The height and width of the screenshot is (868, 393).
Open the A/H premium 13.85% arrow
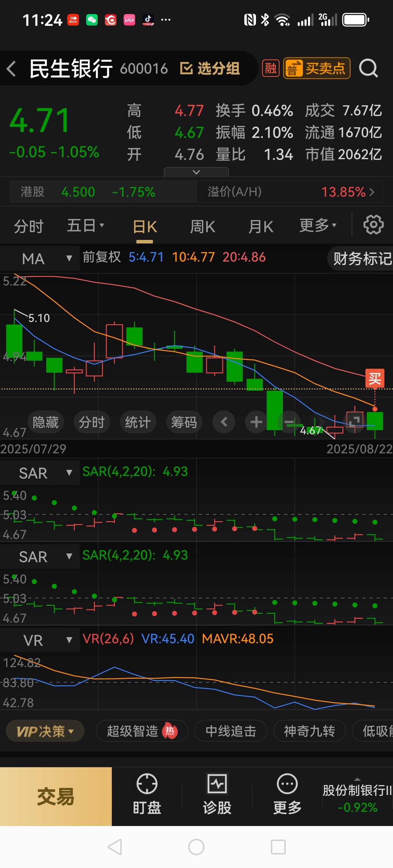pyautogui.click(x=372, y=192)
